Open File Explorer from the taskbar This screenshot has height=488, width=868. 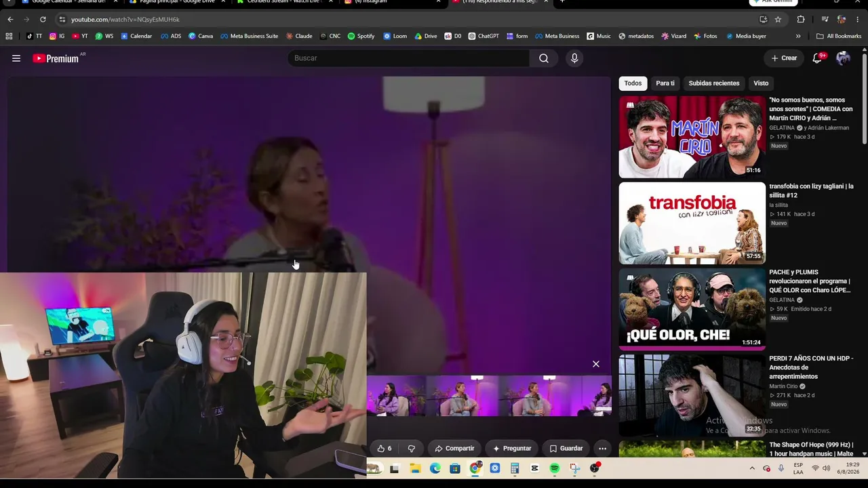click(x=415, y=468)
